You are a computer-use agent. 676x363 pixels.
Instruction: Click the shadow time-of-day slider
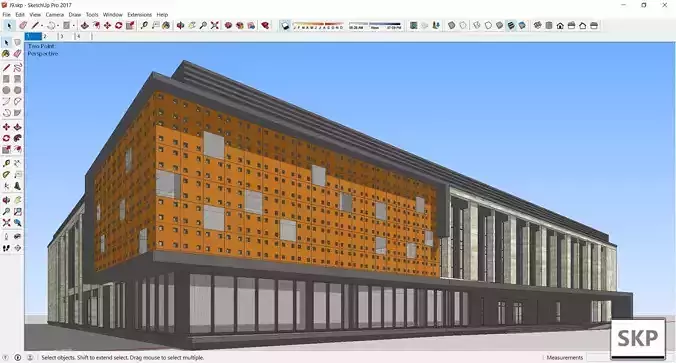click(375, 26)
